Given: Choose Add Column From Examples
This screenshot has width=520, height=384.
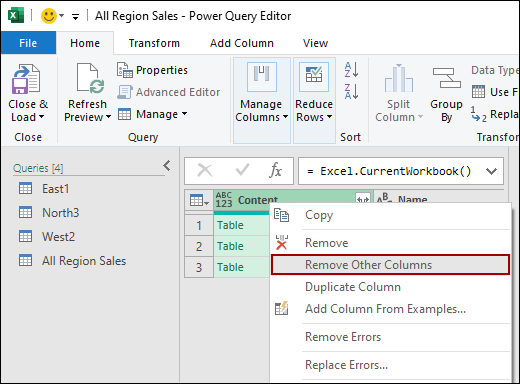Looking at the screenshot, I should (x=390, y=309).
